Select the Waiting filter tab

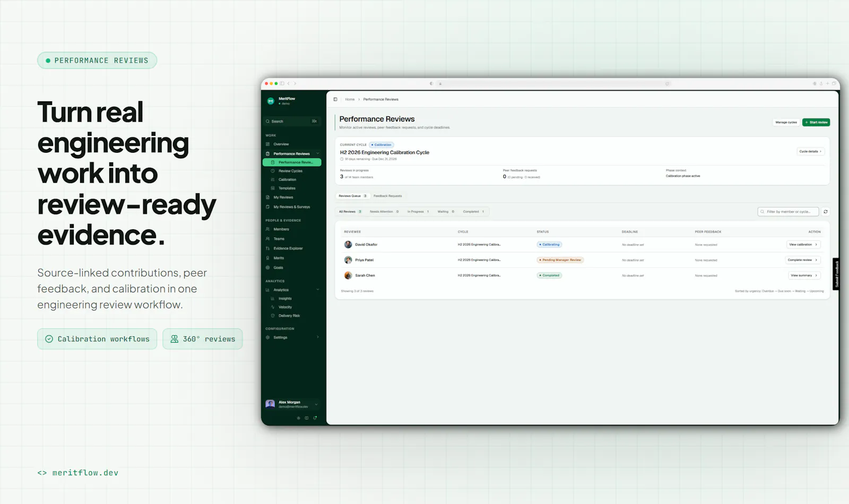446,212
